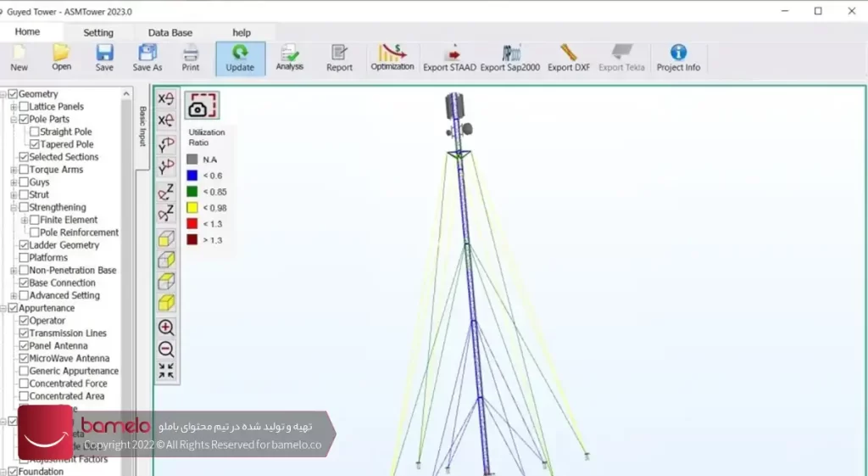This screenshot has height=476, width=868.
Task: Select the Pole Reinforcement label
Action: [x=79, y=232]
